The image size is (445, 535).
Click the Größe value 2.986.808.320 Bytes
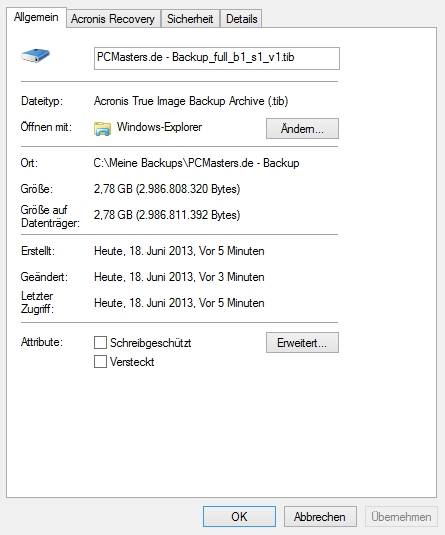click(x=167, y=189)
